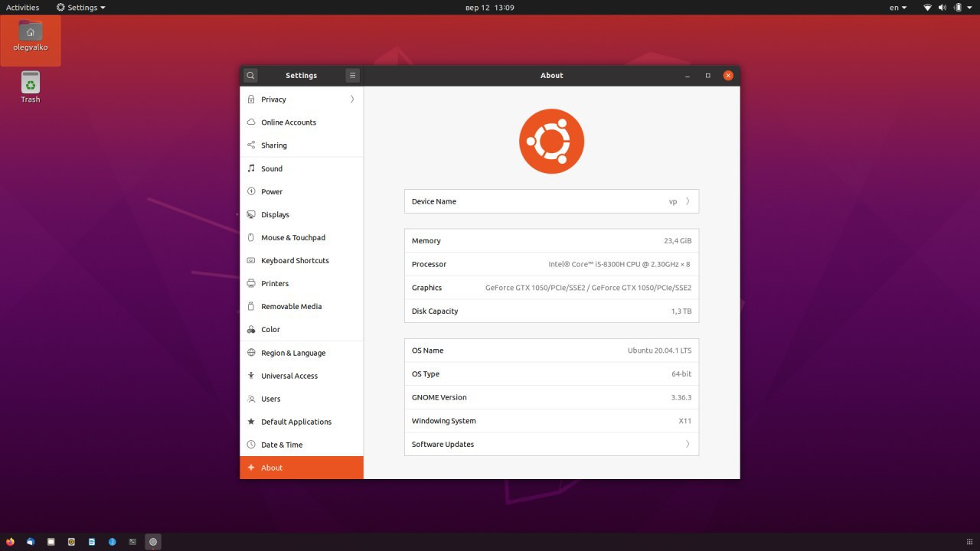The height and width of the screenshot is (551, 980).
Task: Click the volume speaker icon in top bar
Action: click(942, 7)
